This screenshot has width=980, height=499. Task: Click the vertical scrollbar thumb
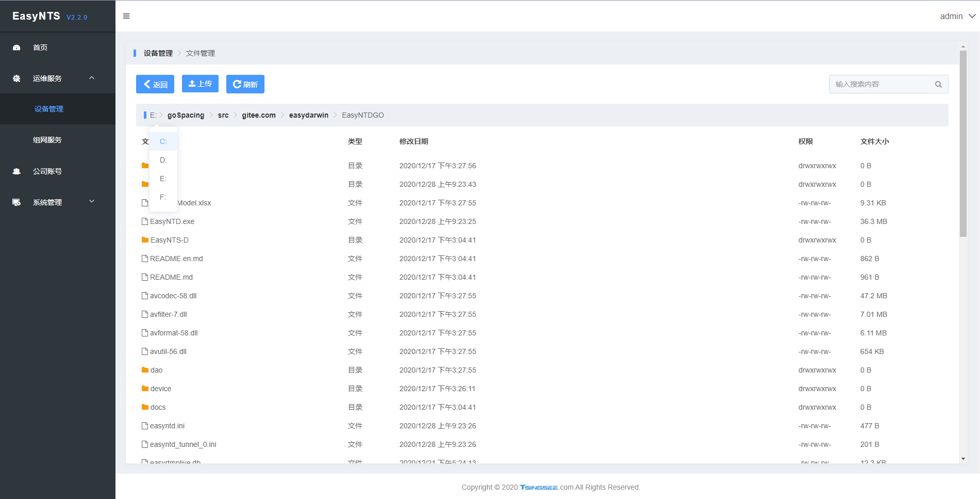[x=963, y=144]
